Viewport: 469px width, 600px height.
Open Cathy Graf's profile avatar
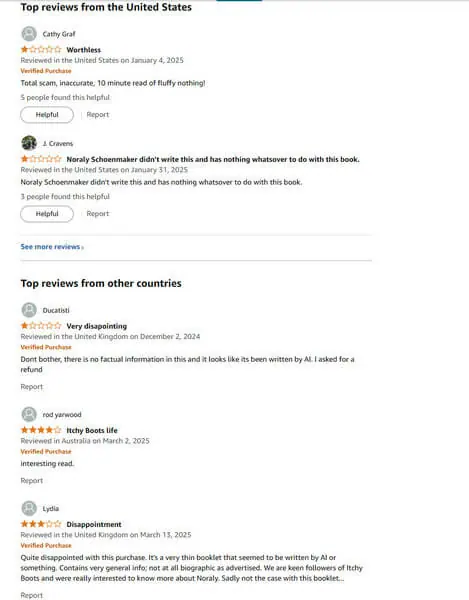[29, 34]
